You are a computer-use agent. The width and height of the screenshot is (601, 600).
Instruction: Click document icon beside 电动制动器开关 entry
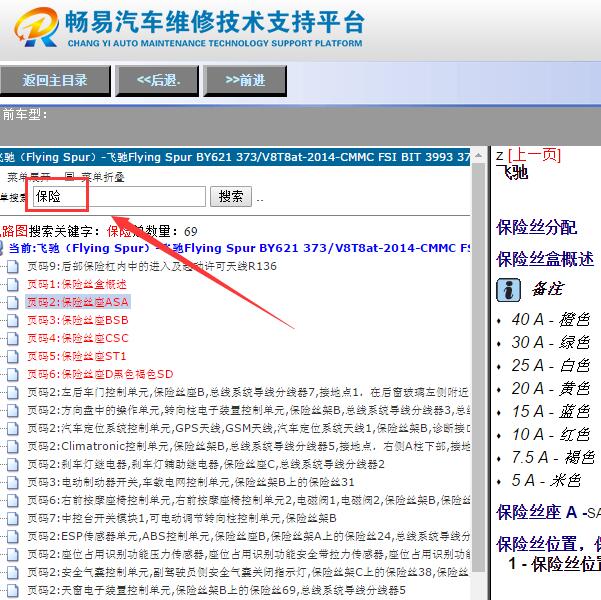pos(13,482)
